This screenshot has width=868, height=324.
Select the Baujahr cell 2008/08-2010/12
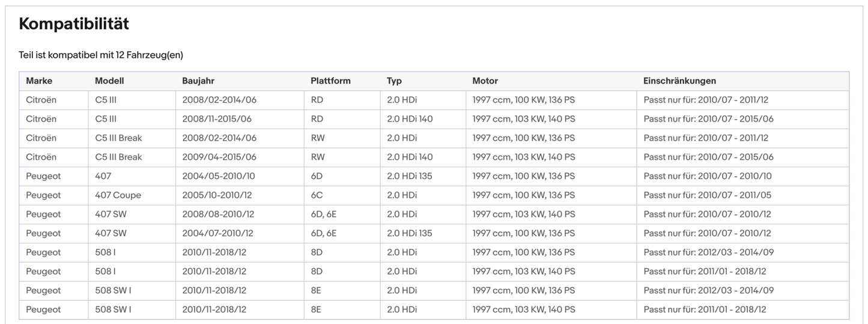point(218,214)
